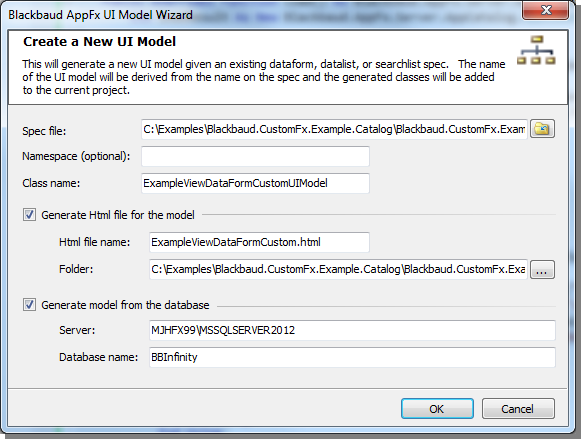Viewport: 581px width, 439px height.
Task: Open the spec file browse folder icon
Action: point(542,129)
